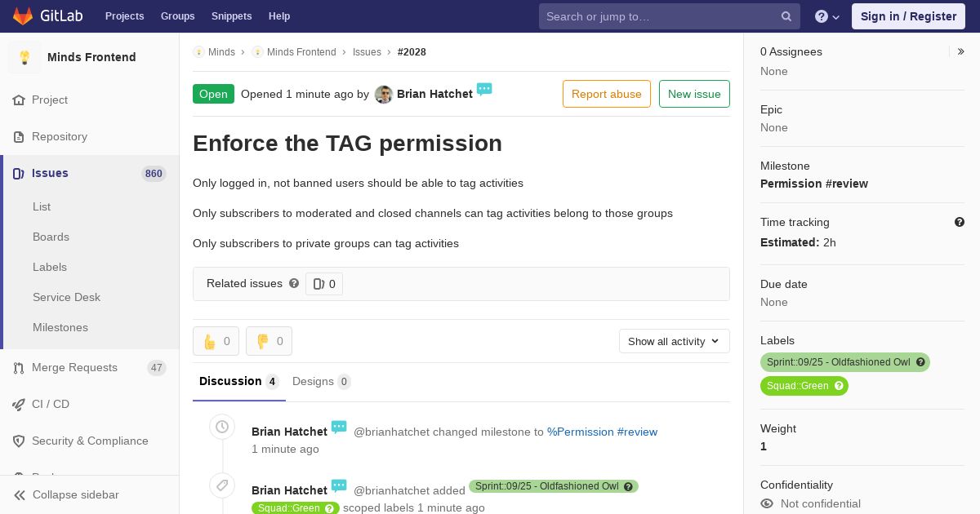Click the help icon on Squad::Green sidebar label
The image size is (980, 514).
pos(839,386)
